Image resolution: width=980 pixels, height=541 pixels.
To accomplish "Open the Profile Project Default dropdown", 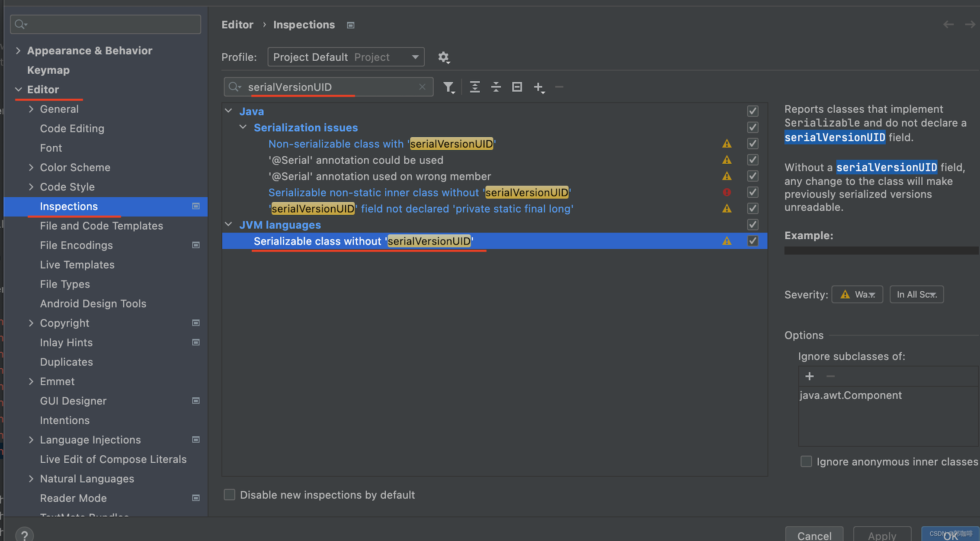I will [346, 57].
